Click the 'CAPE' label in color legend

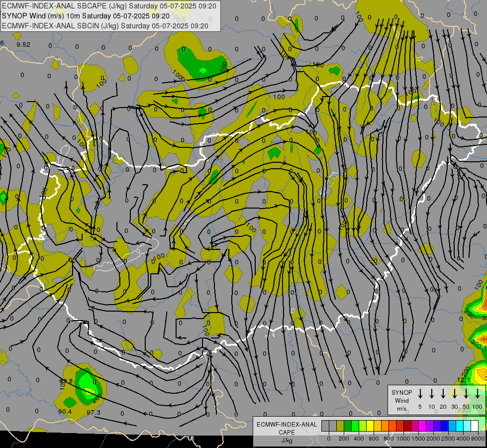coord(287,433)
